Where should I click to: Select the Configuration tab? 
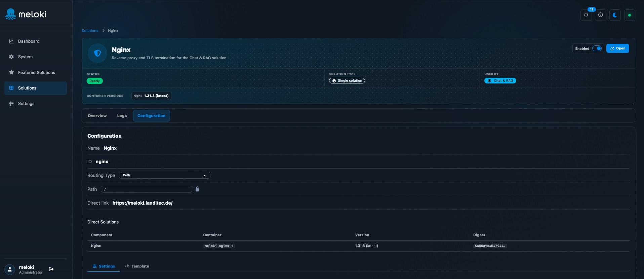click(152, 116)
